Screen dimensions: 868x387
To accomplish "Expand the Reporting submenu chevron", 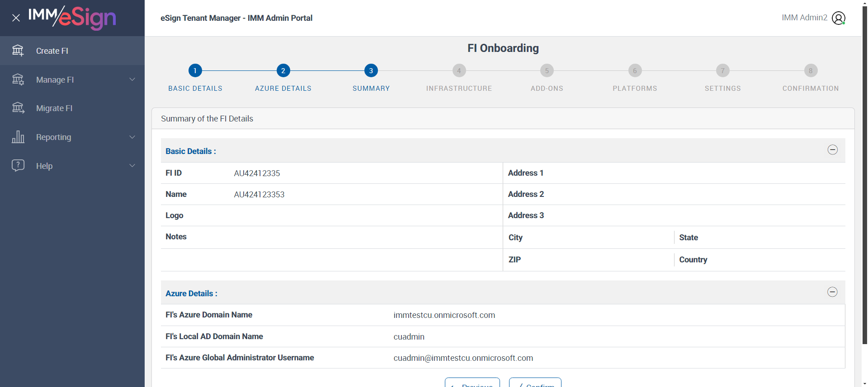I will pos(132,137).
